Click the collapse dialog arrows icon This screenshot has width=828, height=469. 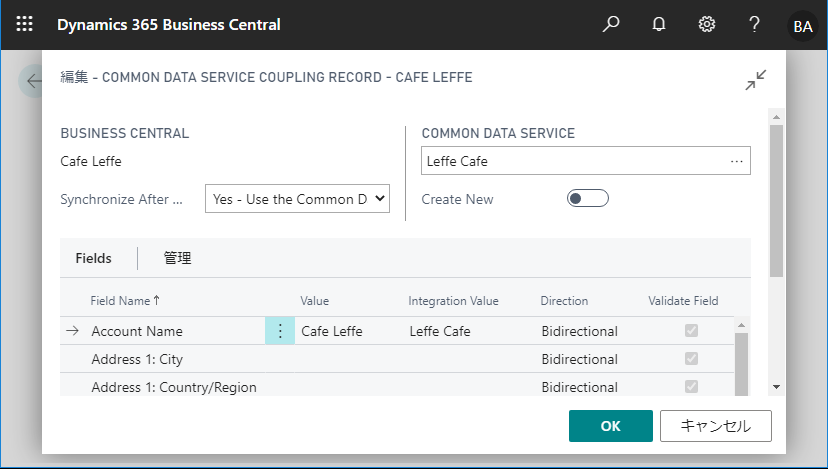(x=756, y=80)
